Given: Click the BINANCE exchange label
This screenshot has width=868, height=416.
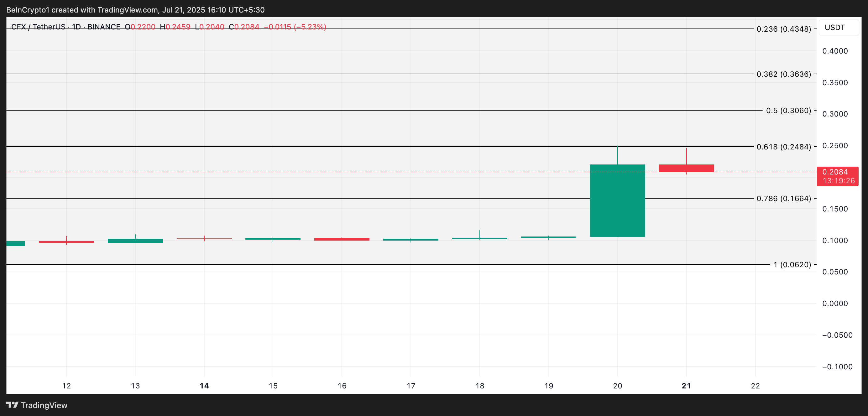Looking at the screenshot, I should click(x=104, y=27).
